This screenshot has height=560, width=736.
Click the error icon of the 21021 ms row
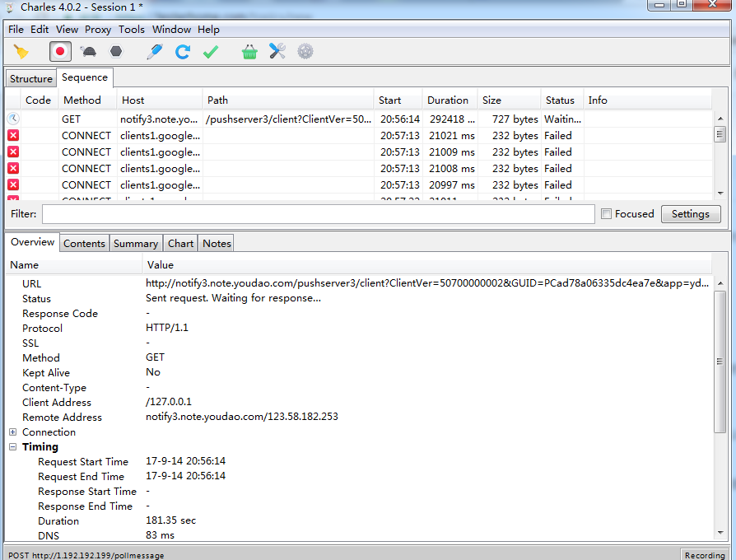tap(13, 136)
